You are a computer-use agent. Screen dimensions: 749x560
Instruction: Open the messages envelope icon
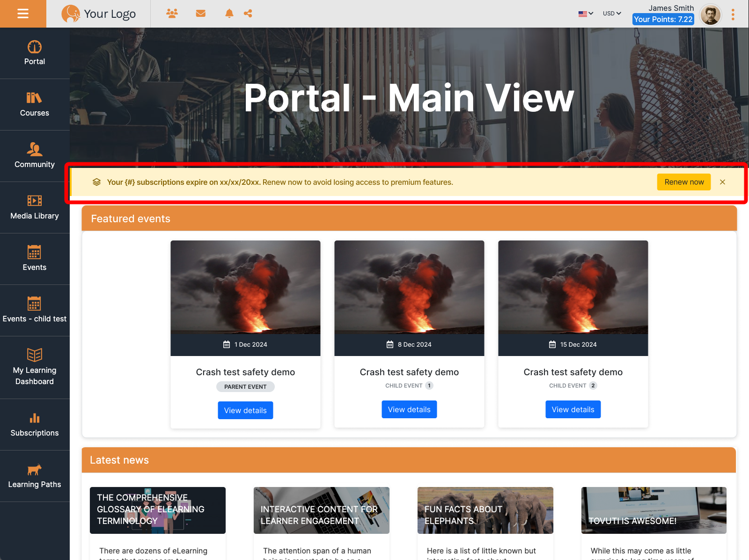point(201,14)
